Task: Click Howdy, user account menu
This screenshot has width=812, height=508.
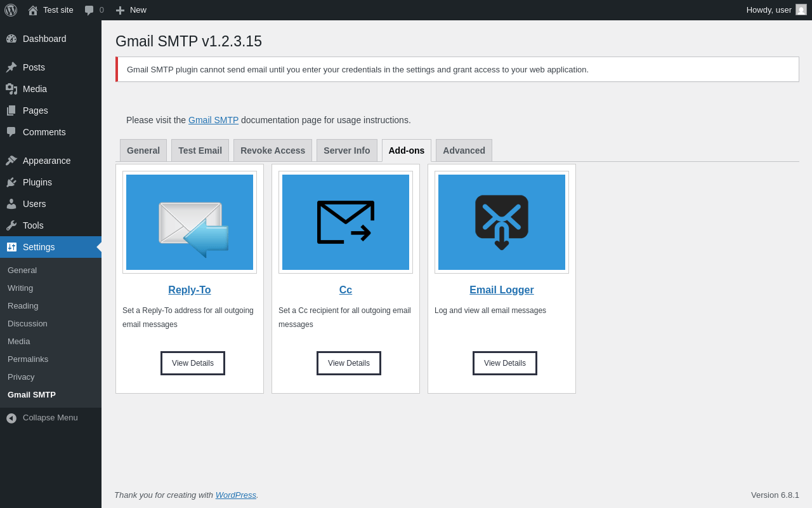Action: (776, 10)
